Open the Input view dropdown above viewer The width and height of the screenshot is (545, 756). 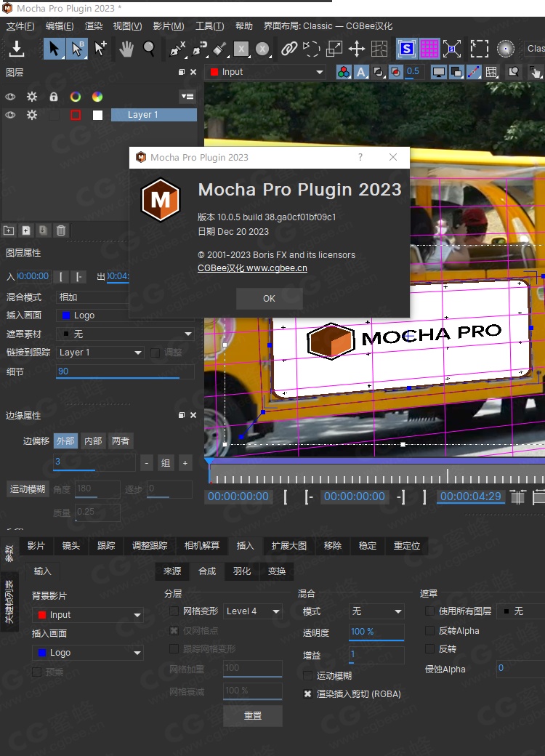tap(266, 72)
